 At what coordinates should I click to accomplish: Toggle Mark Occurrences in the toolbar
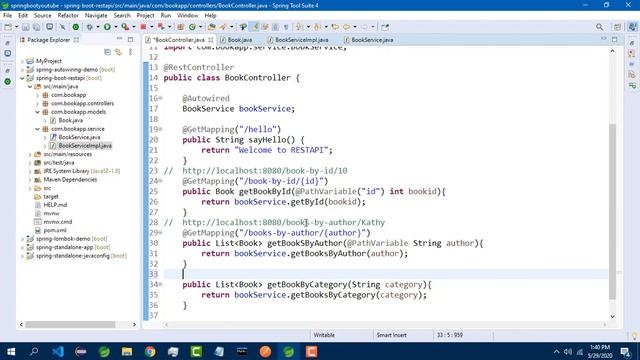point(255,27)
